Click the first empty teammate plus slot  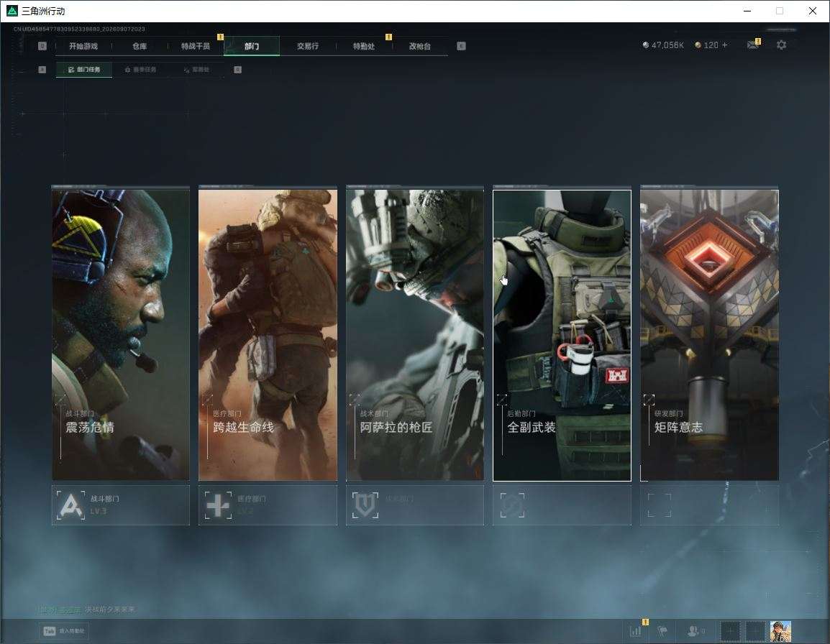coord(729,631)
